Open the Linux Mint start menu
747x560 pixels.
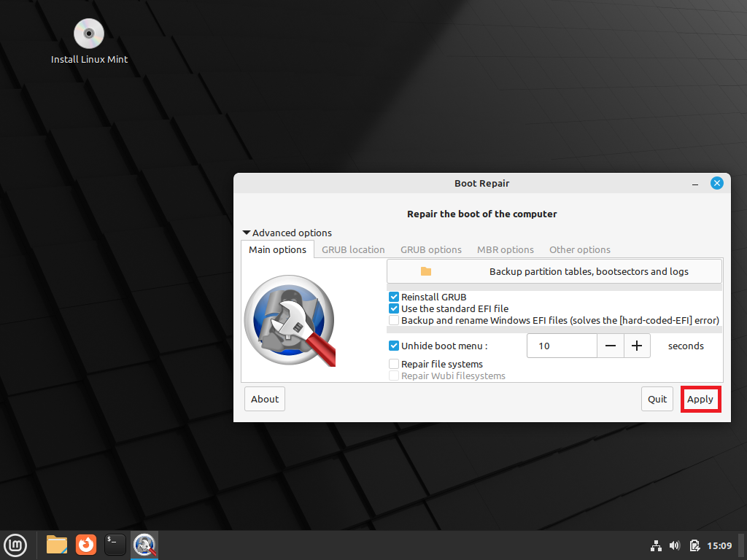coord(15,545)
